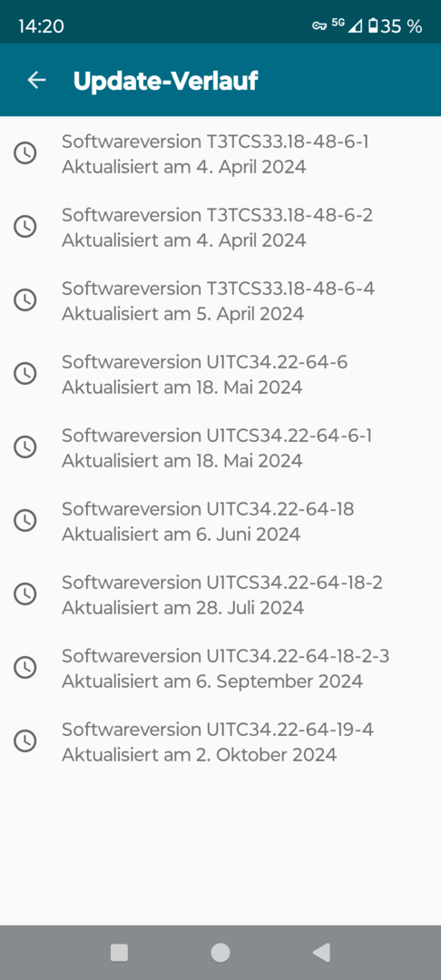Tap the battery 35 % status indicator
Viewport: 441px width, 980px height.
click(x=395, y=25)
